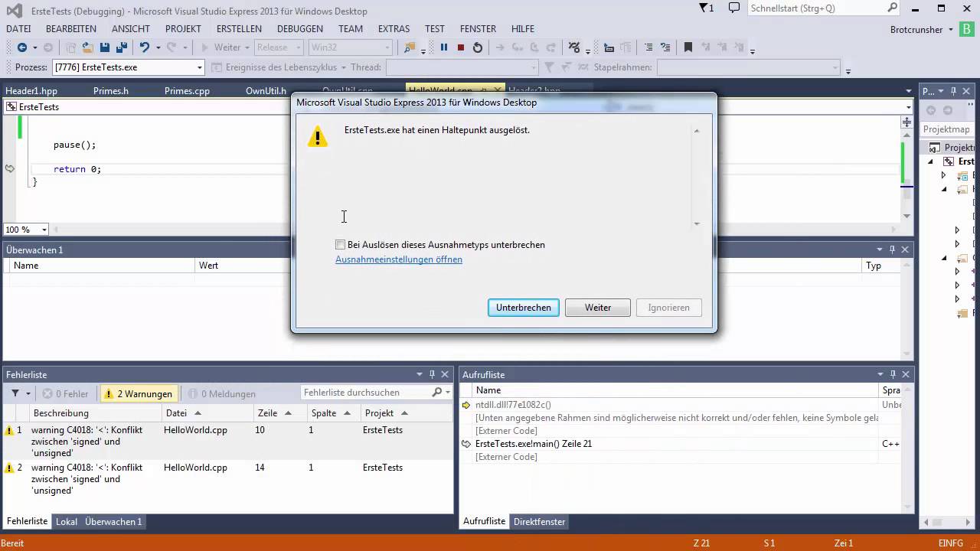Switch to the Lokal tab

coord(67,522)
